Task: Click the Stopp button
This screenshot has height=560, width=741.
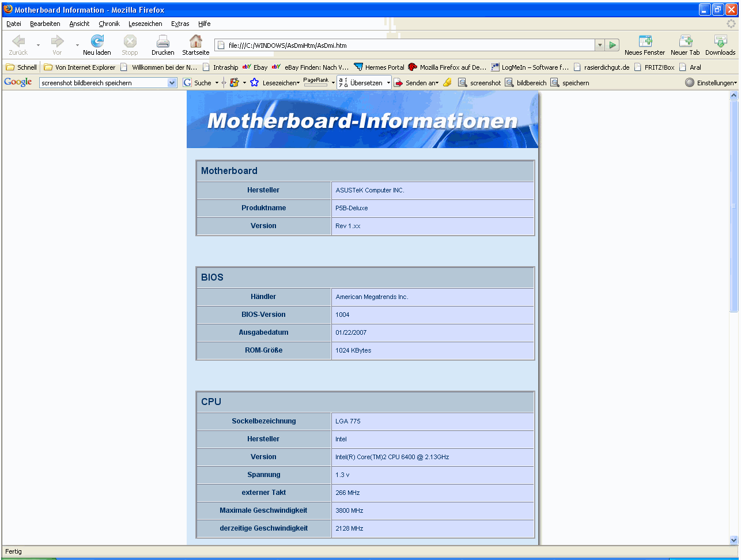Action: [x=130, y=44]
